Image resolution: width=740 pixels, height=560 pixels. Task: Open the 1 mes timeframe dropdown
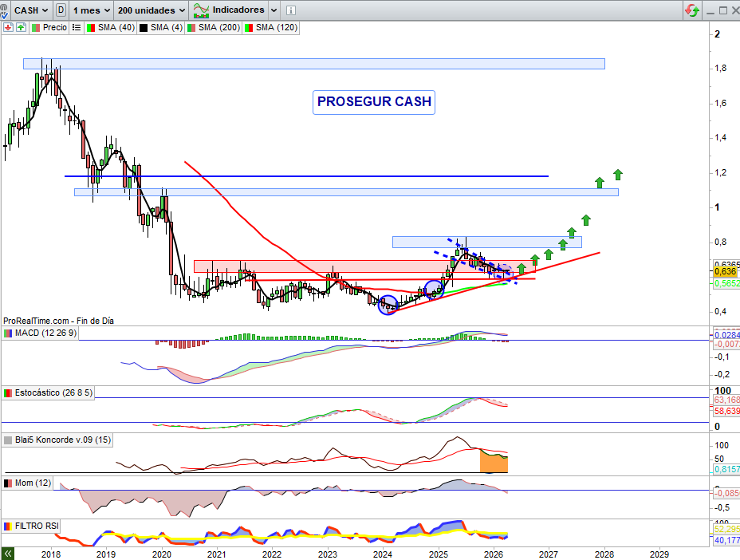coord(92,10)
